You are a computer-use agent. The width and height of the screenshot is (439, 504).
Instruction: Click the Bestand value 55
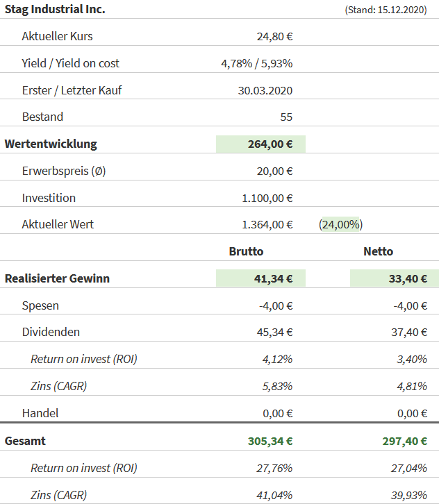286,117
